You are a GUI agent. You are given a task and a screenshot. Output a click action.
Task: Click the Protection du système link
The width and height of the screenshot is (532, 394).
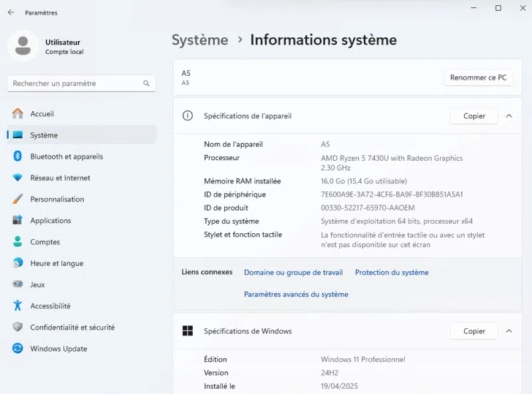point(392,272)
